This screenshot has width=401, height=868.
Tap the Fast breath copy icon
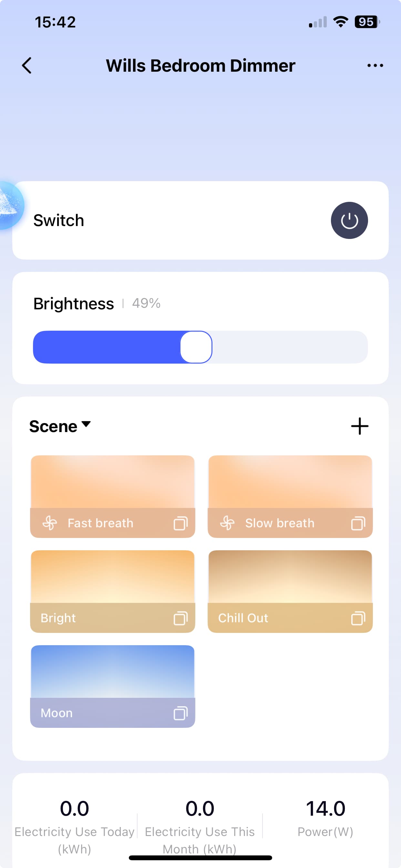[x=180, y=523]
